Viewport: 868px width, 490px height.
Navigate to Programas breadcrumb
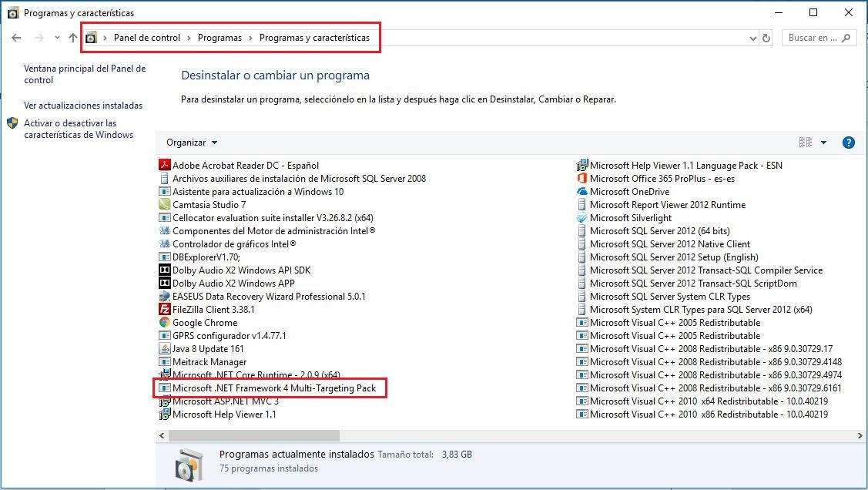(x=220, y=38)
